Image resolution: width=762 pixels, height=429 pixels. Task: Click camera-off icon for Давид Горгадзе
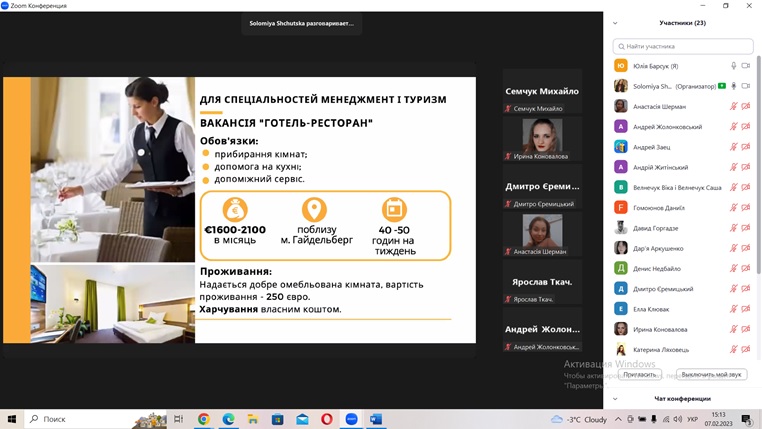[746, 228]
